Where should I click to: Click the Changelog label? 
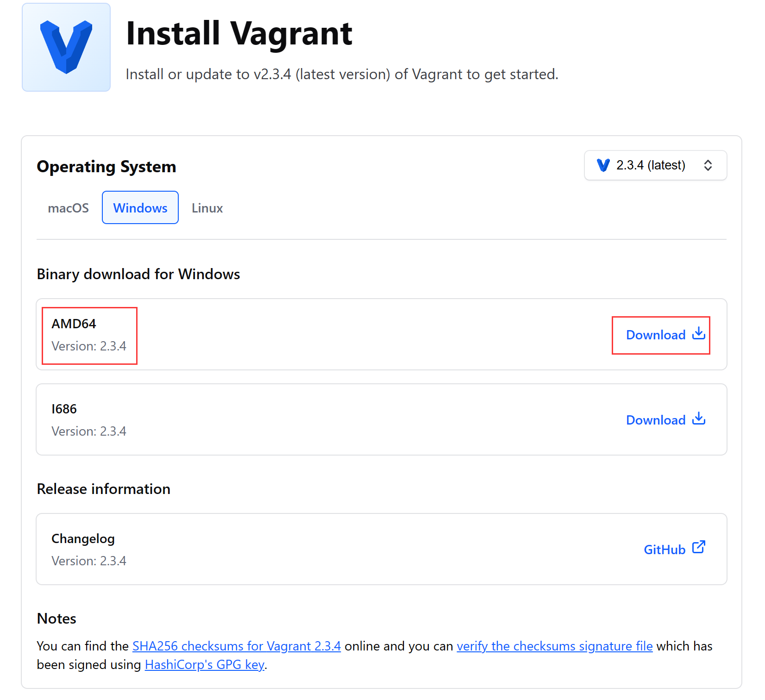(83, 538)
